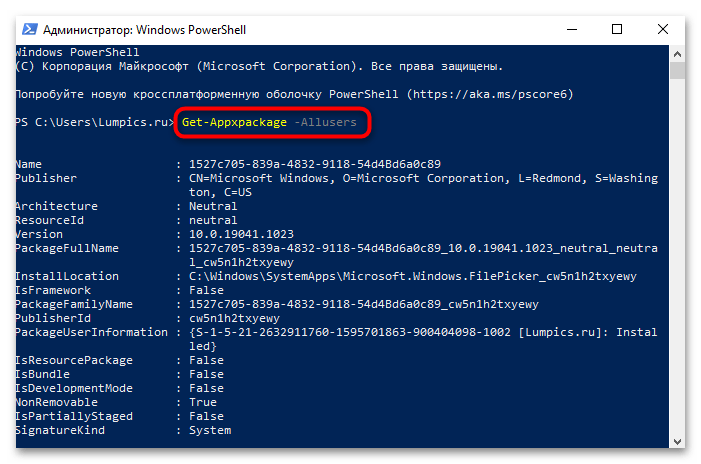Click the 'PackageFullName' property label

pyautogui.click(x=67, y=248)
